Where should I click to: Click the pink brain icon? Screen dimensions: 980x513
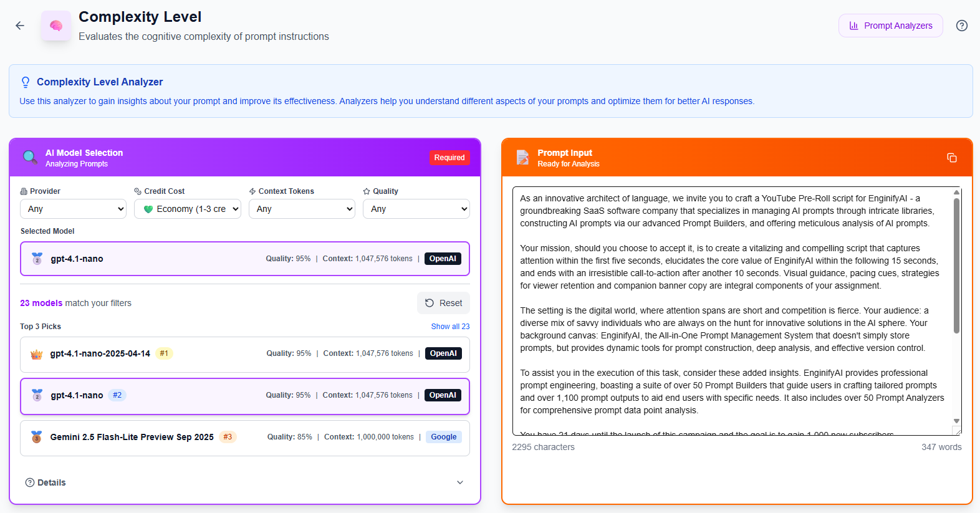pos(56,26)
